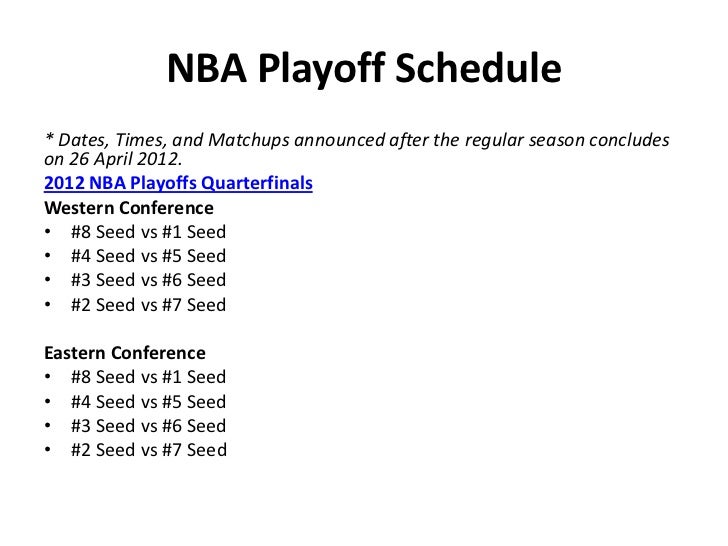Click bullet before Eastern #8 Seed vs #1 Seed
This screenshot has height=546, width=728.
click(47, 376)
